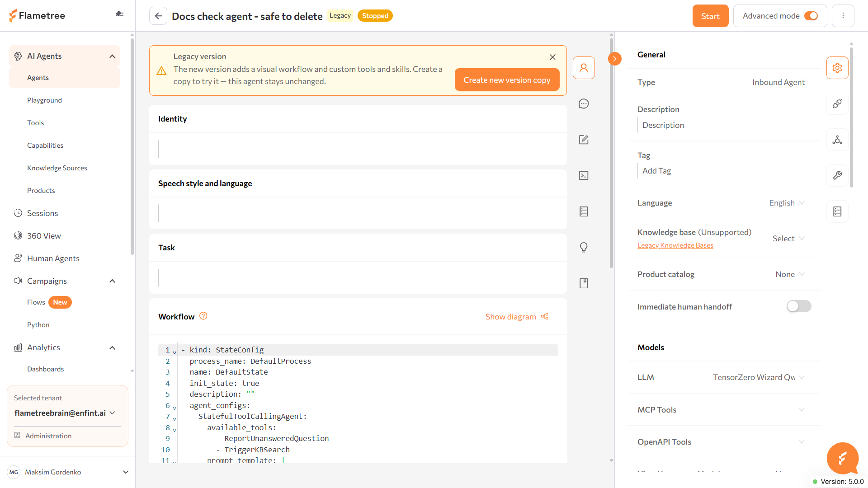Click Create new version copy button

pos(507,80)
